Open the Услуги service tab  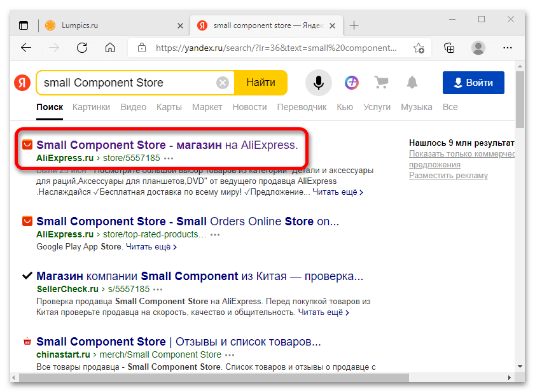pyautogui.click(x=377, y=107)
